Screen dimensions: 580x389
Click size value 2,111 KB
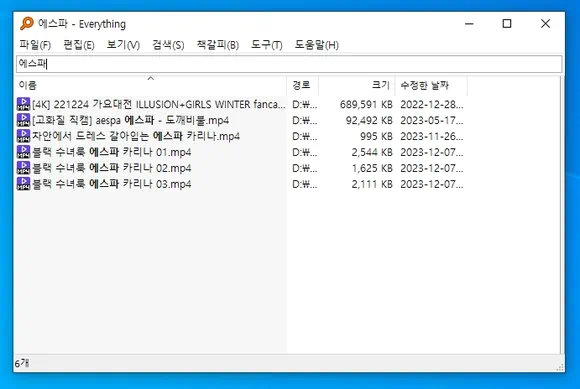(x=372, y=184)
